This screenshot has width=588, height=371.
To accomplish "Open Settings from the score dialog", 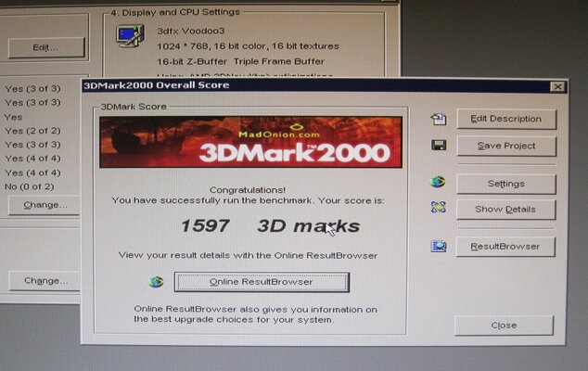I will point(505,184).
